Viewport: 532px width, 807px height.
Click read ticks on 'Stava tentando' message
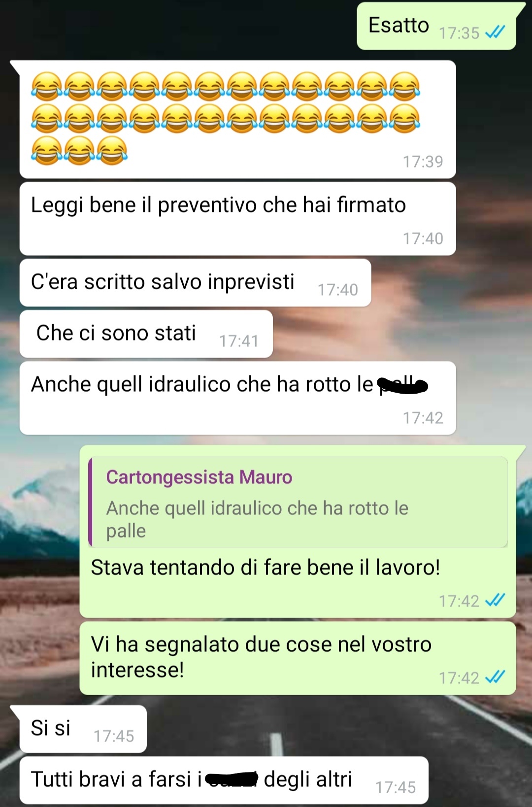click(495, 600)
